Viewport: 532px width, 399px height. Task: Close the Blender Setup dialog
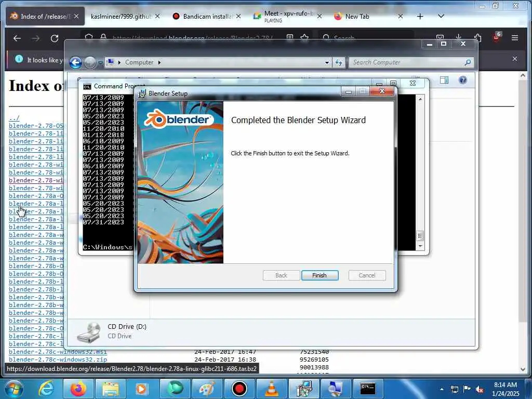coord(382,91)
